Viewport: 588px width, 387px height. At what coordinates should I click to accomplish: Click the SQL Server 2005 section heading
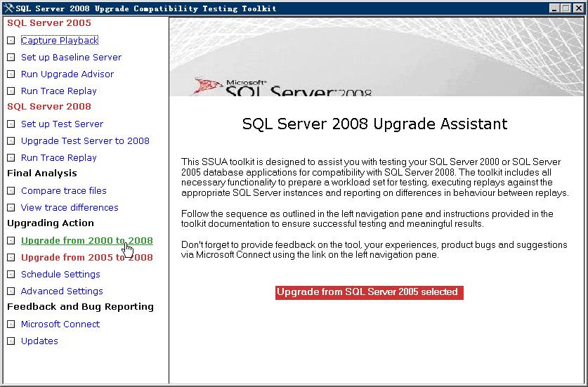tap(49, 23)
